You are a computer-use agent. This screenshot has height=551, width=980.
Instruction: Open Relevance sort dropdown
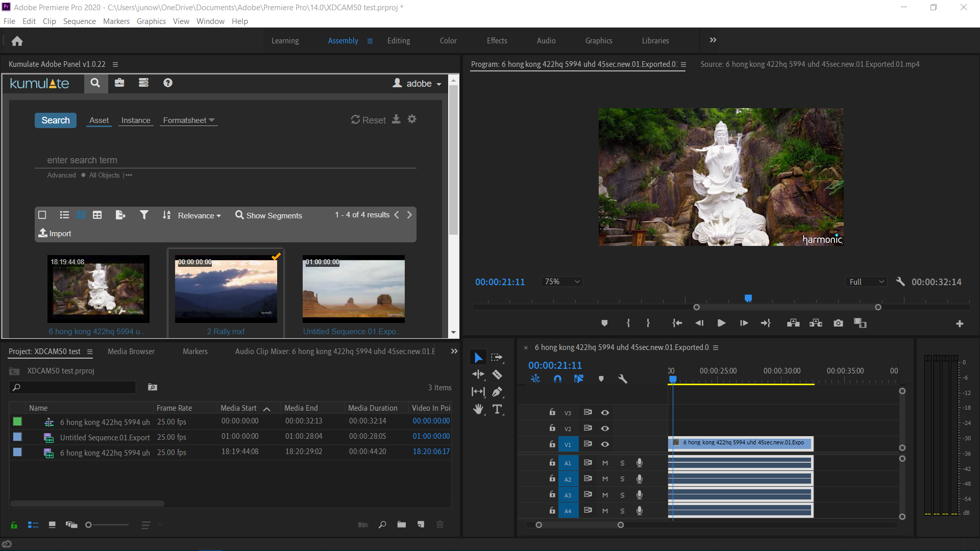coord(199,216)
